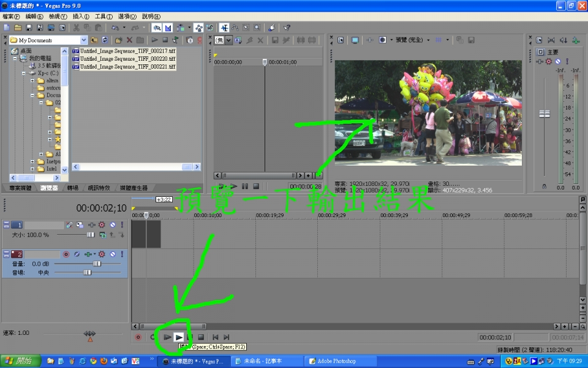Open the 檔案 menu
This screenshot has height=368, width=588.
[x=11, y=17]
